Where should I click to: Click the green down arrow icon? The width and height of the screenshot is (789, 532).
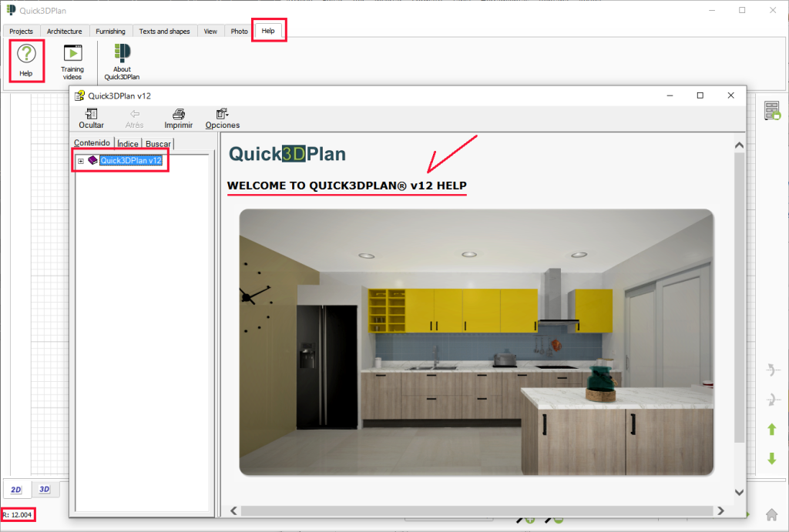tap(772, 458)
